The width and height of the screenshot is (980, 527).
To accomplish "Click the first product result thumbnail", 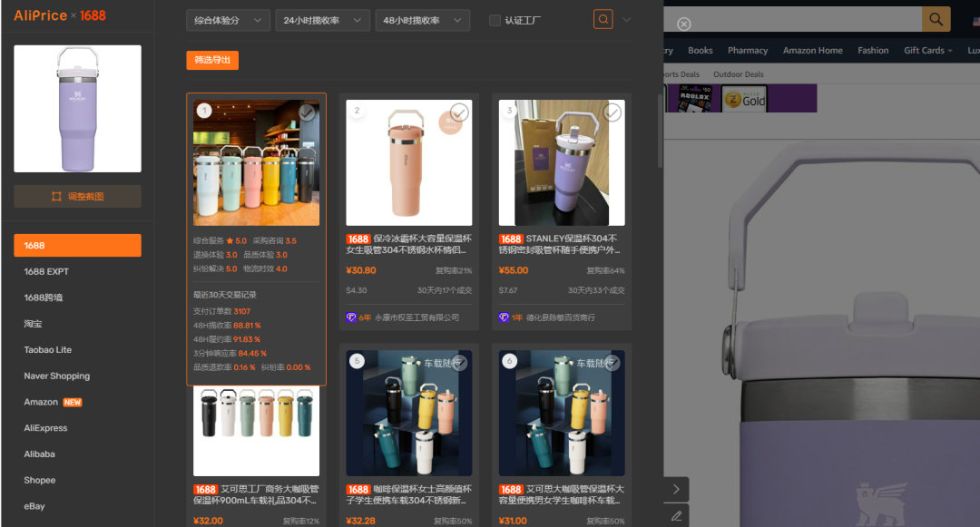I will [256, 161].
